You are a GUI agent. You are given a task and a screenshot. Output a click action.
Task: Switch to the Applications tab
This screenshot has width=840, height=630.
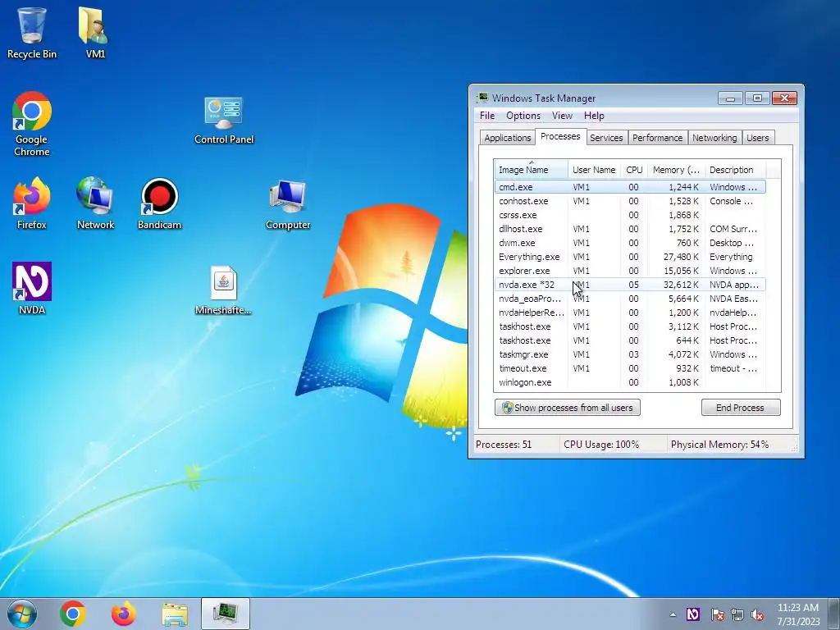[x=507, y=138]
